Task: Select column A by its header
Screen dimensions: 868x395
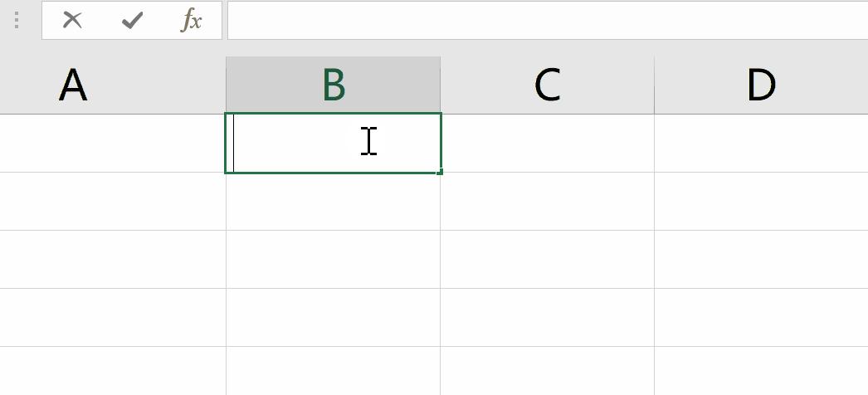Action: tap(113, 85)
